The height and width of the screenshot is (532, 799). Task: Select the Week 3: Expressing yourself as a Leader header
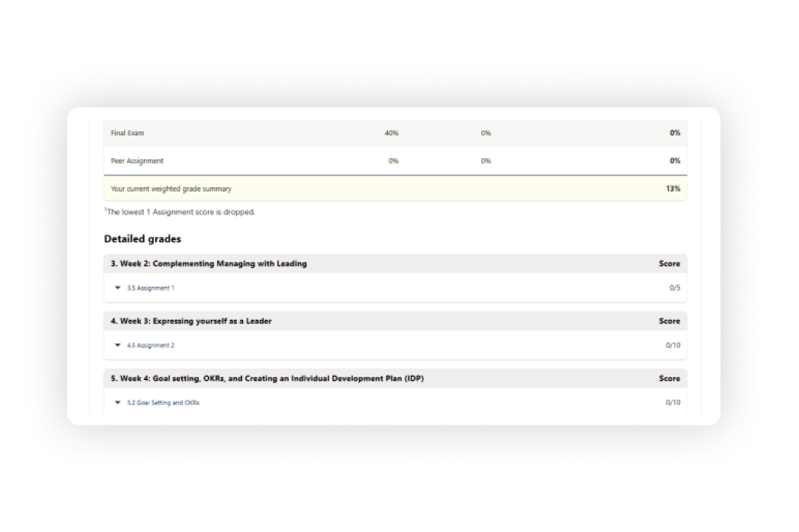tap(191, 322)
